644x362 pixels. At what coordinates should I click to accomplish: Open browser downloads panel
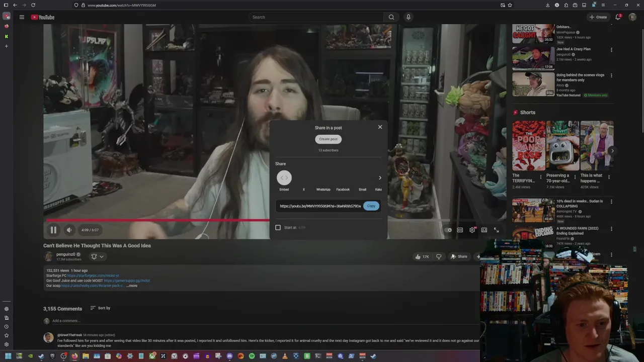tap(547, 5)
